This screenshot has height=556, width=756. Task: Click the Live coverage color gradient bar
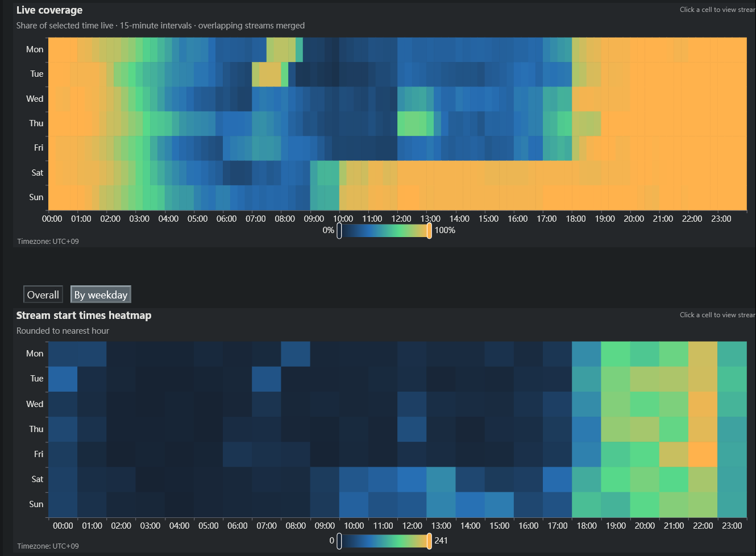(x=384, y=231)
